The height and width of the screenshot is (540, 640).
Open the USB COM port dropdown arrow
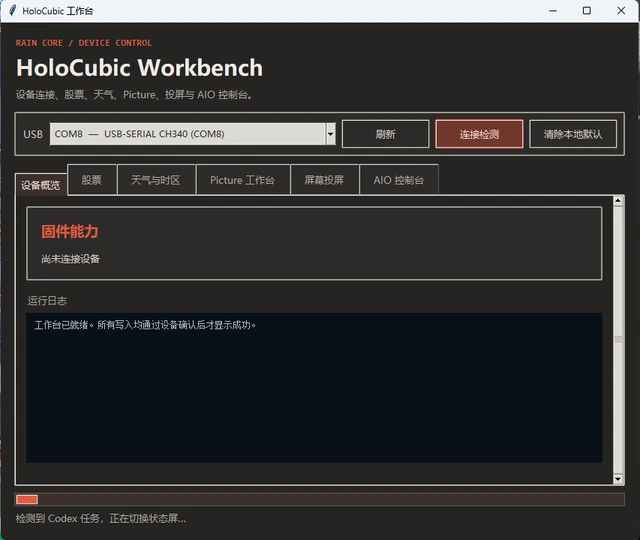click(x=331, y=134)
